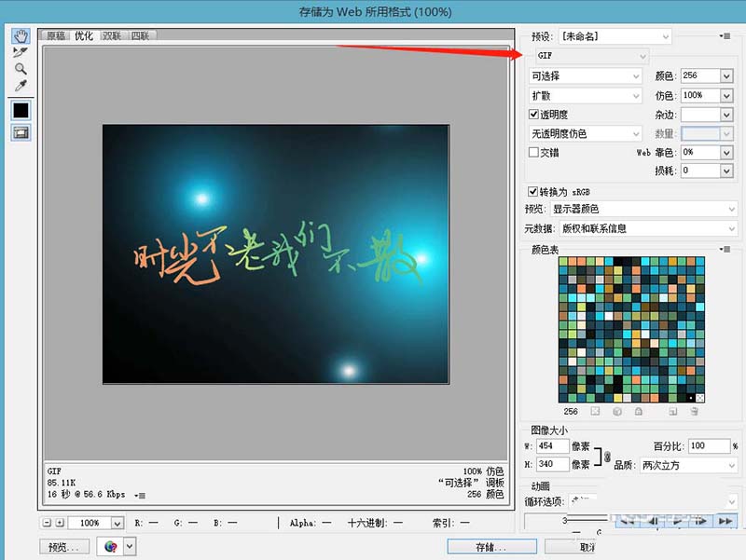Open browser selection dropdown arrow beside globe
The image size is (746, 560).
(130, 546)
